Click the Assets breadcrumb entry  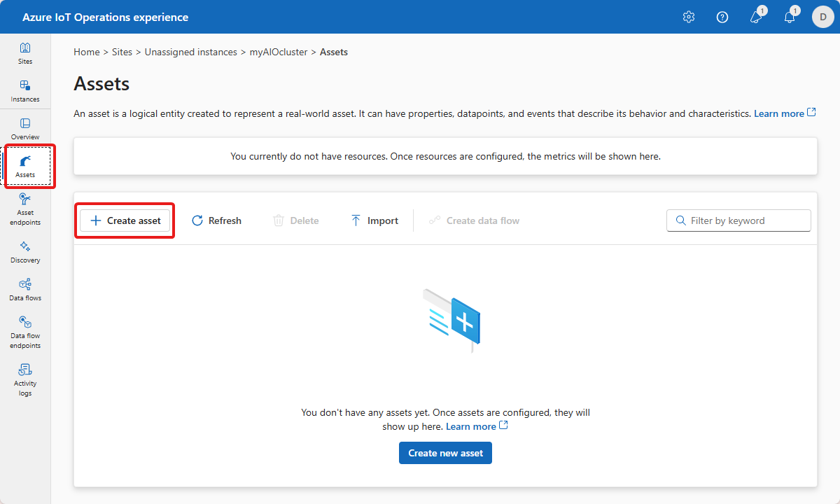(334, 52)
